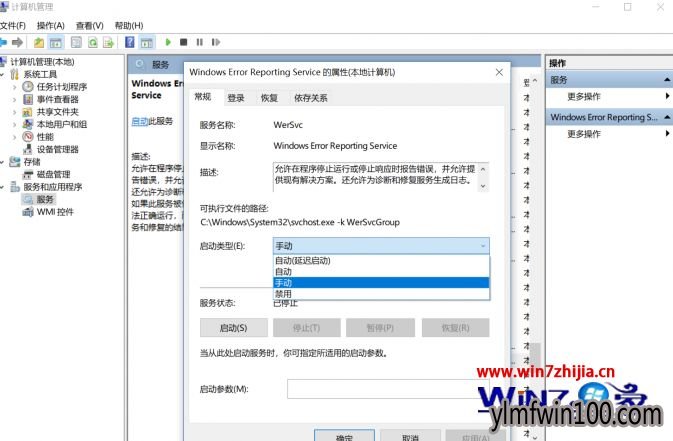Click the 暂停(P) button
The width and height of the screenshot is (673, 441).
point(380,328)
